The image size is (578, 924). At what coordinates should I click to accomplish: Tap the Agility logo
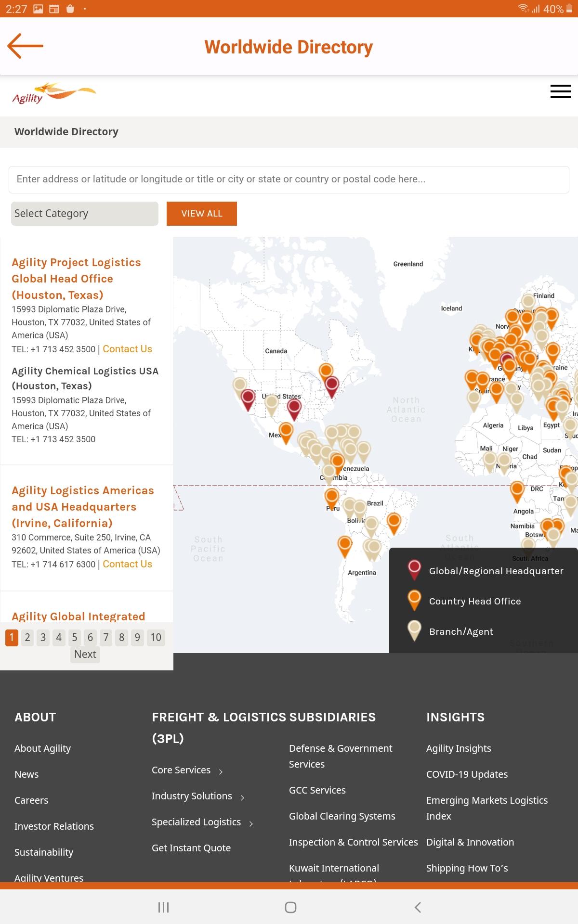tap(54, 93)
